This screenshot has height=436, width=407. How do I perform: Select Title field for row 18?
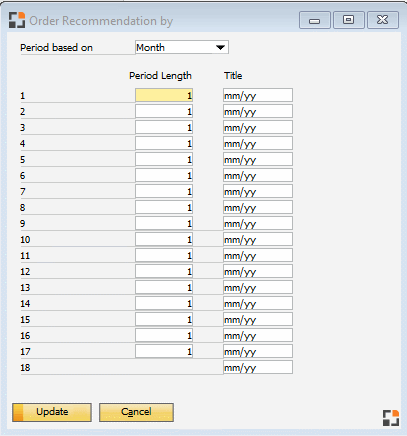(258, 367)
